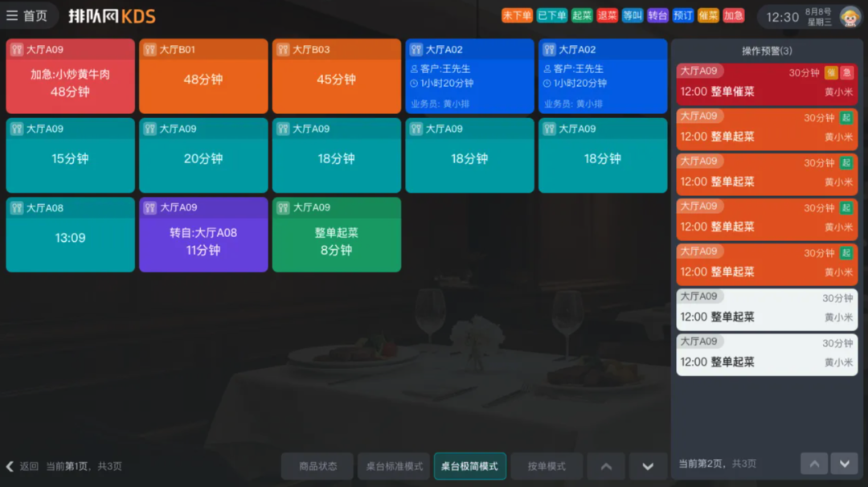Select the 加急 red color tag
The height and width of the screenshot is (487, 868).
tap(734, 15)
